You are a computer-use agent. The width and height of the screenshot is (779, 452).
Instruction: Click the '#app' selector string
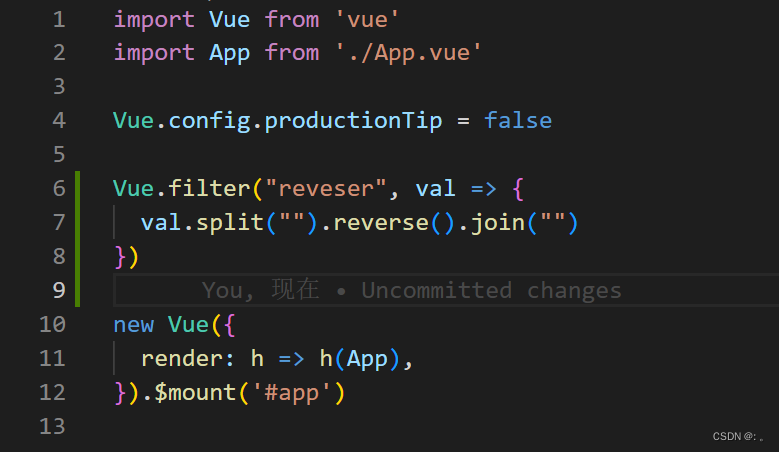click(x=292, y=392)
